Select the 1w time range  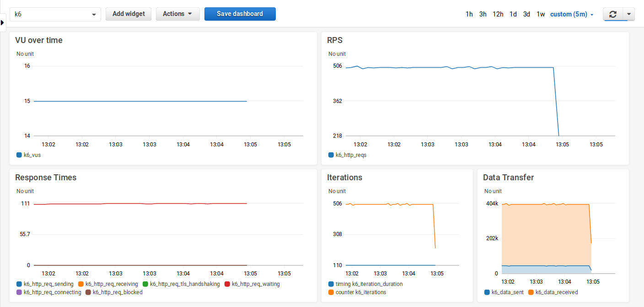pos(541,14)
